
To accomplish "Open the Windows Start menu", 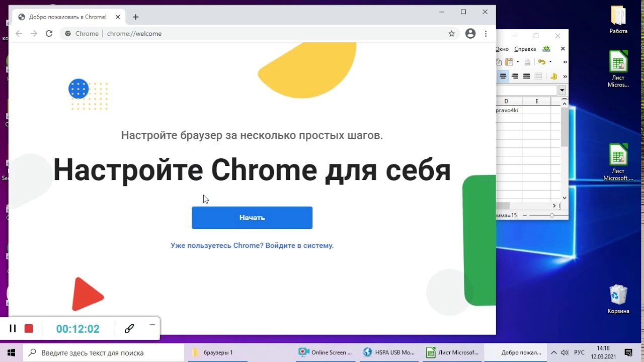I will (x=12, y=352).
